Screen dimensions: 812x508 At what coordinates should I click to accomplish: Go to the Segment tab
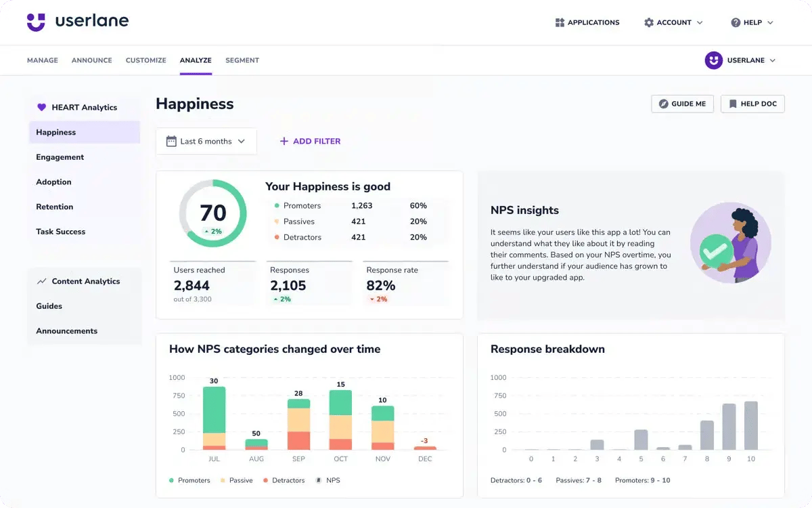click(x=242, y=60)
